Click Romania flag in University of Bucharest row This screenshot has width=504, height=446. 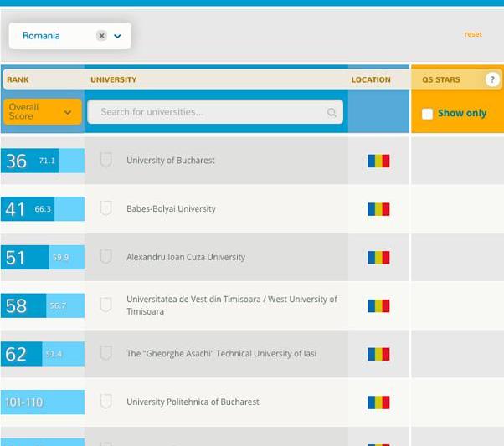[x=378, y=161]
